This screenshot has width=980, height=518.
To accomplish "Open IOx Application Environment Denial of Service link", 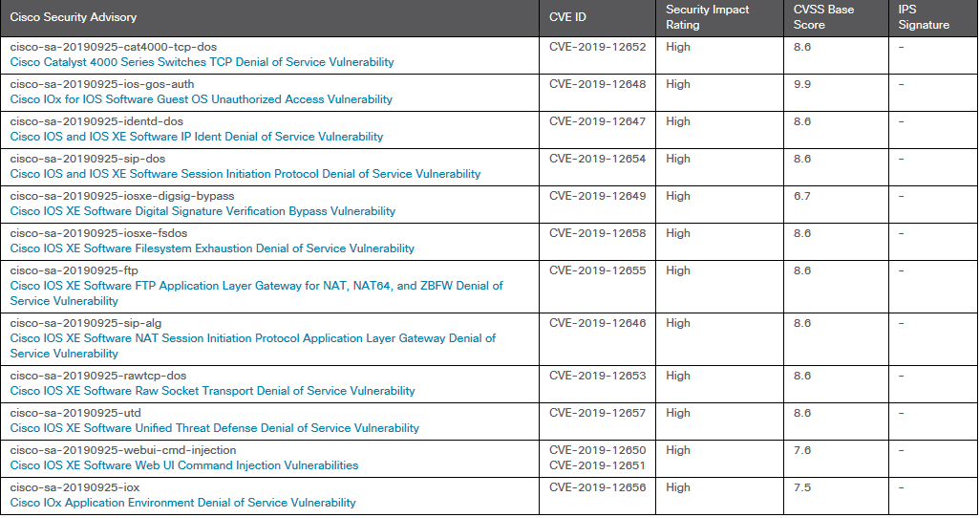I will [x=182, y=503].
